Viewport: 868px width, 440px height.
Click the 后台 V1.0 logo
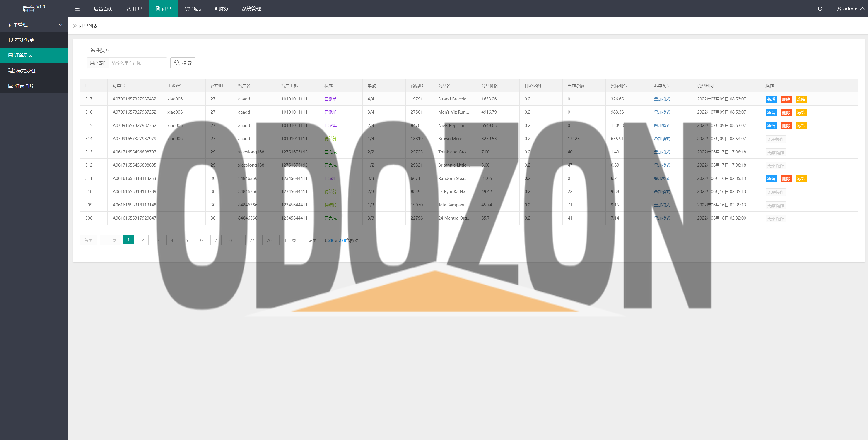point(34,8)
